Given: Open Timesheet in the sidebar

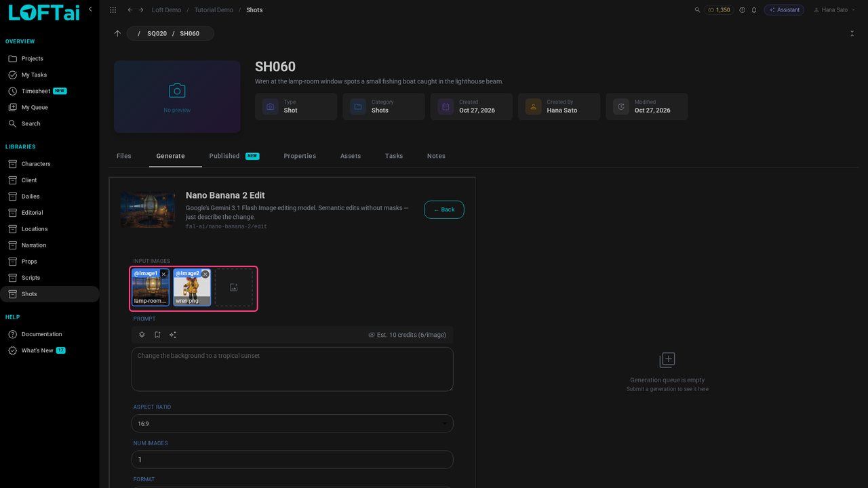Looking at the screenshot, I should pos(50,91).
